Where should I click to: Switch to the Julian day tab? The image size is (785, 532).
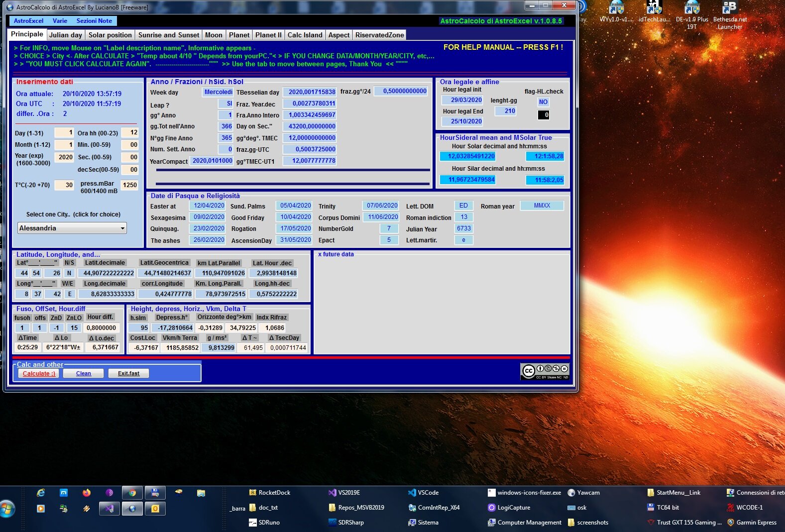[65, 35]
